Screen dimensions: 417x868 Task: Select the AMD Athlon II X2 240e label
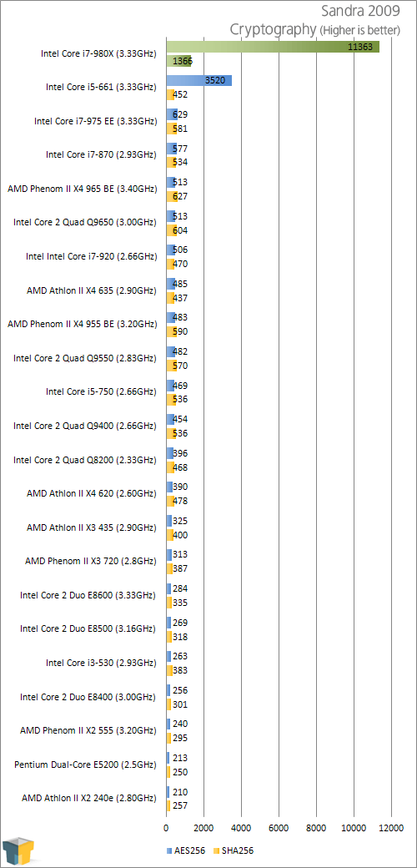coord(89,798)
